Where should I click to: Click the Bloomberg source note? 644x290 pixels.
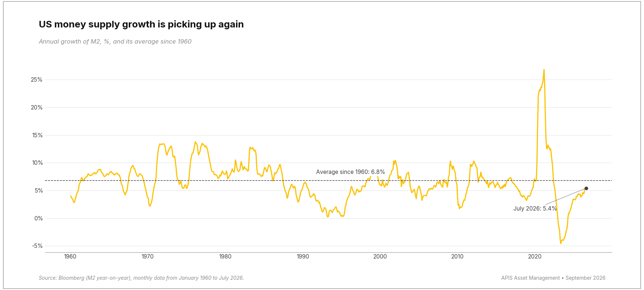click(141, 278)
